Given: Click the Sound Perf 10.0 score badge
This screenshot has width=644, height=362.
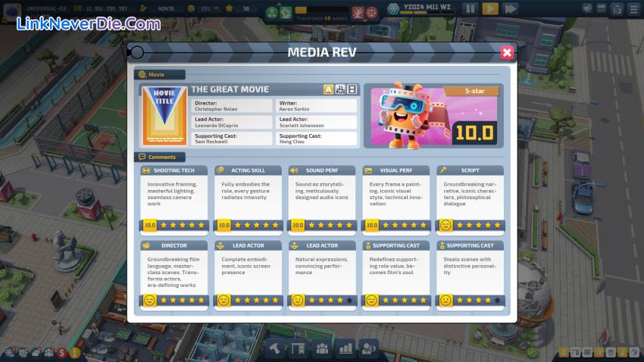Looking at the screenshot, I should [298, 226].
